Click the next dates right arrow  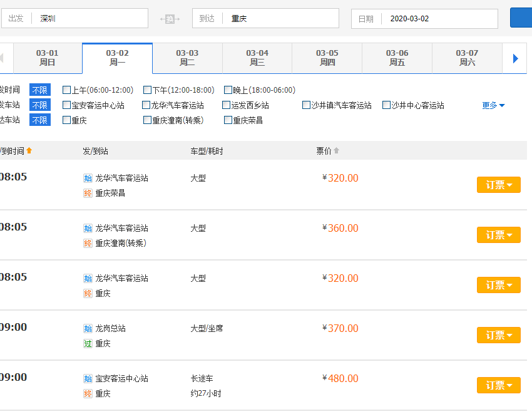[x=516, y=58]
